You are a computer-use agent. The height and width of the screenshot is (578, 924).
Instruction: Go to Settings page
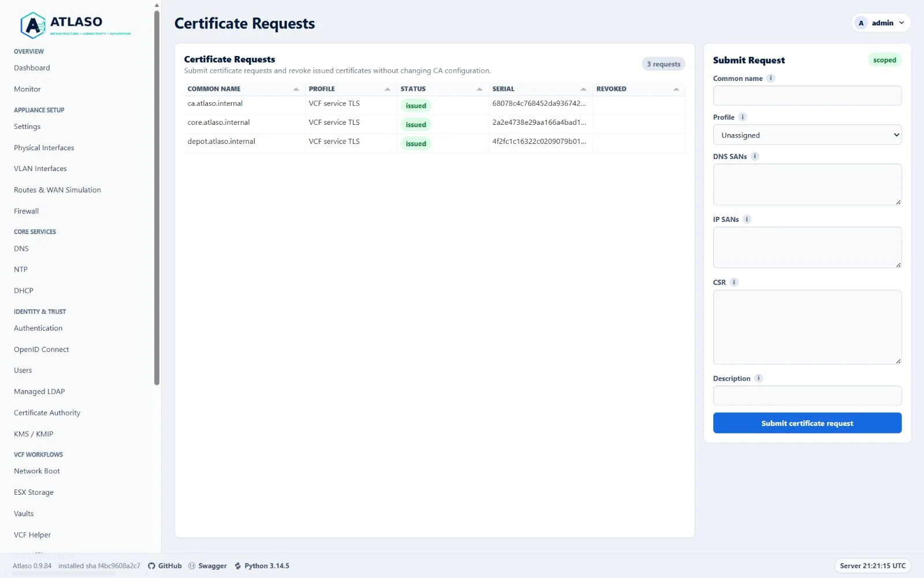tap(27, 127)
